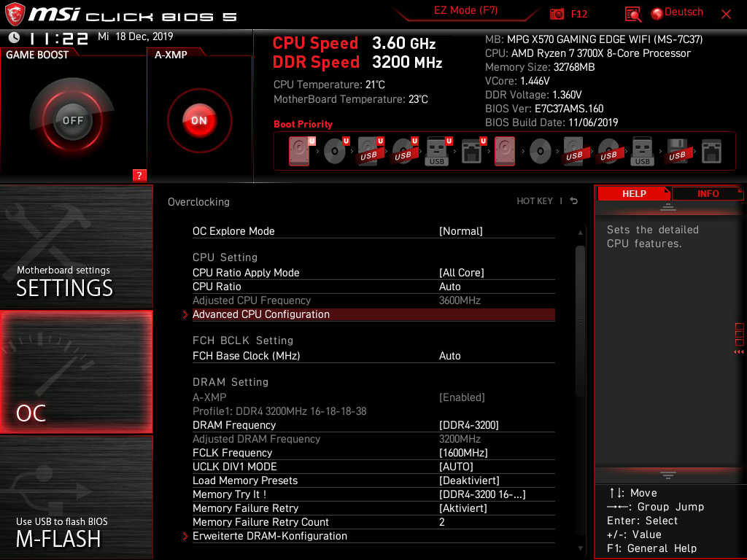The height and width of the screenshot is (560, 747).
Task: Select the first UEFI hard disk boot icon
Action: pyautogui.click(x=300, y=151)
